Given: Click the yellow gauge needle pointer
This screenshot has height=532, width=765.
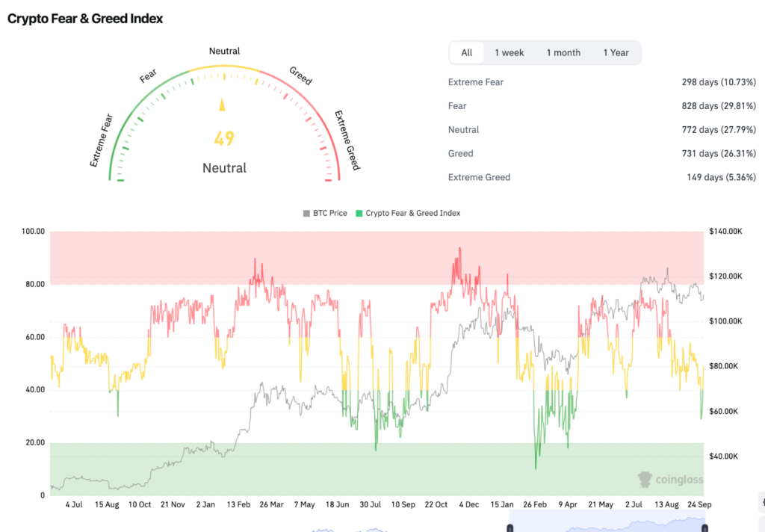Looking at the screenshot, I should click(x=222, y=105).
